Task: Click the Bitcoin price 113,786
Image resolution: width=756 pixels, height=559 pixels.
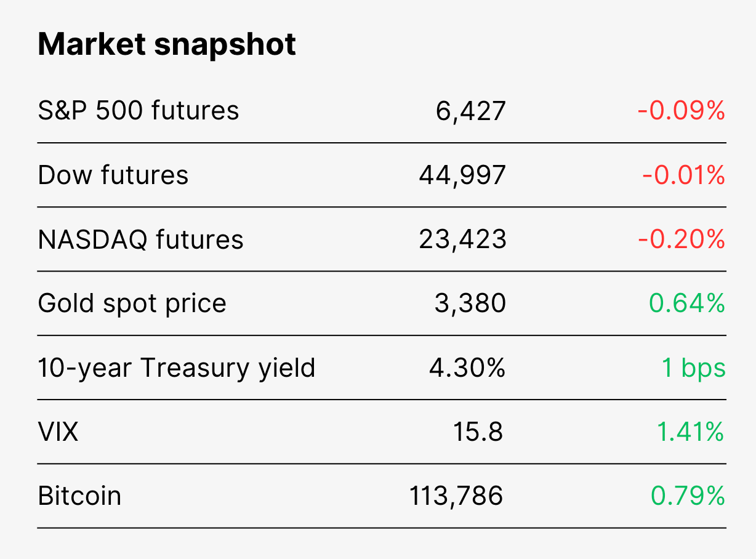Action: coord(456,497)
